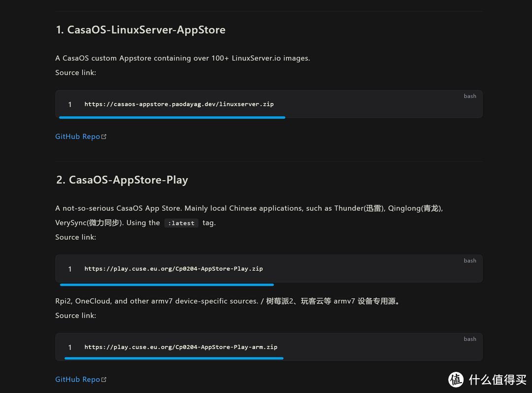This screenshot has height=393, width=532.
Task: Click the CasaOS-LinuxServer-AppStore heading
Action: coord(140,30)
